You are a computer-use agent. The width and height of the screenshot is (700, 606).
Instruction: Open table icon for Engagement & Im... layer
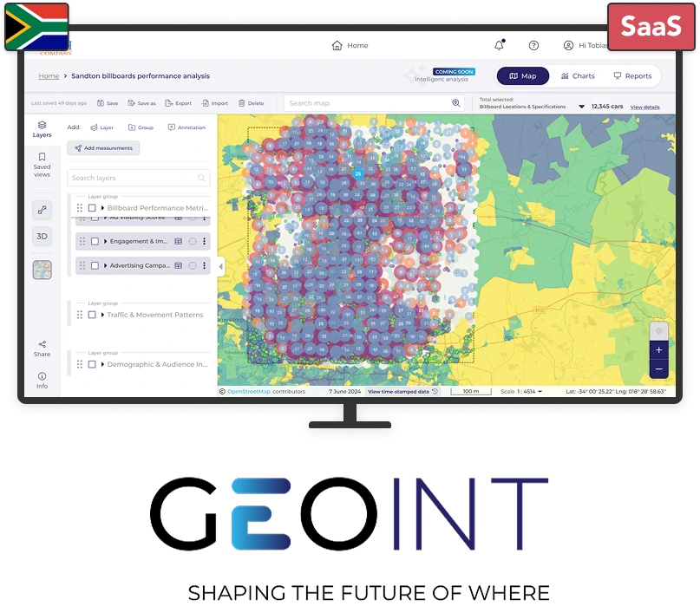pyautogui.click(x=178, y=241)
